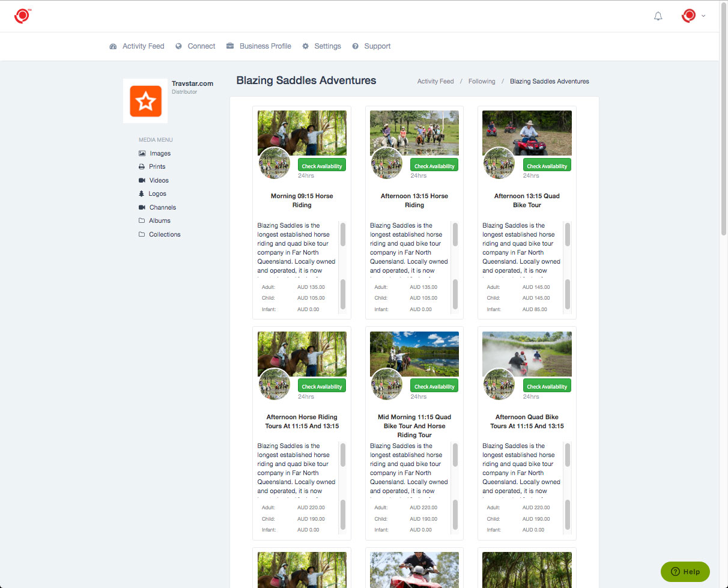Click the Channels camera icon
728x588 pixels.
142,208
